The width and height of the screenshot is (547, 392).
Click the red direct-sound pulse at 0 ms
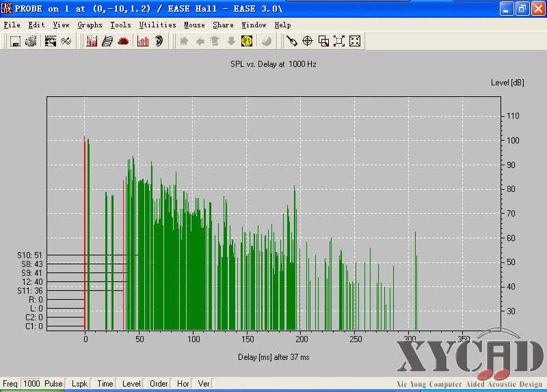84,233
